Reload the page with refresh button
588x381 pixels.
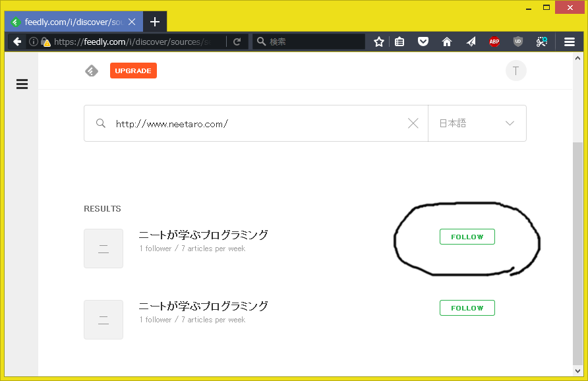click(x=237, y=42)
